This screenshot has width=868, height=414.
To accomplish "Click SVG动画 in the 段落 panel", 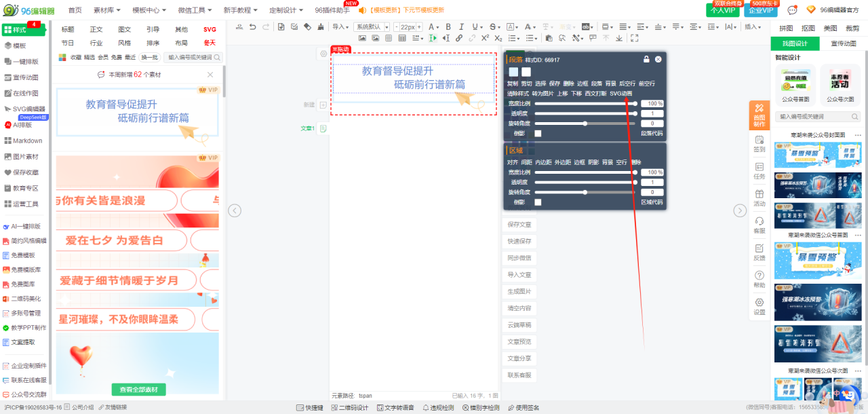I will tap(620, 94).
